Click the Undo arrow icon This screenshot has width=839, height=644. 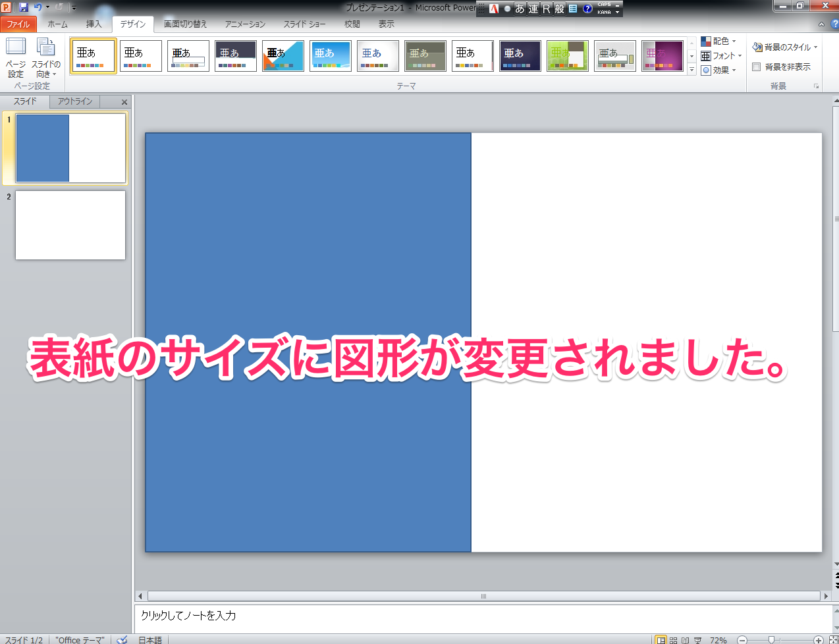(38, 7)
